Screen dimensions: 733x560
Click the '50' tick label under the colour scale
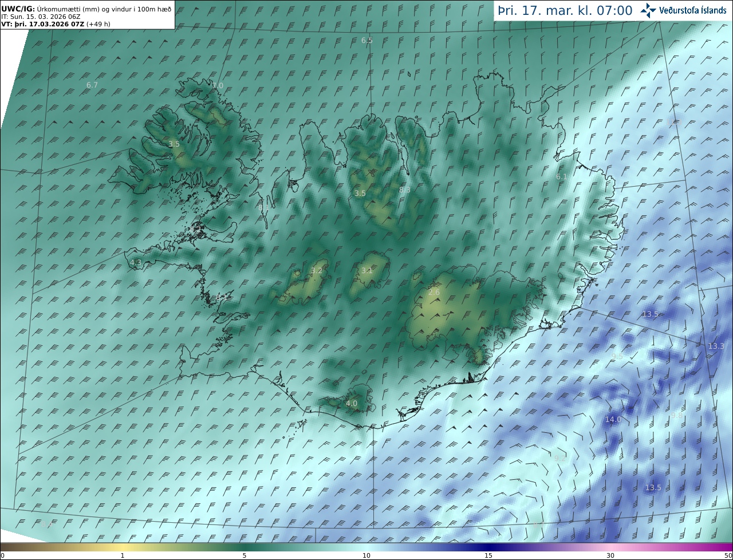(728, 555)
